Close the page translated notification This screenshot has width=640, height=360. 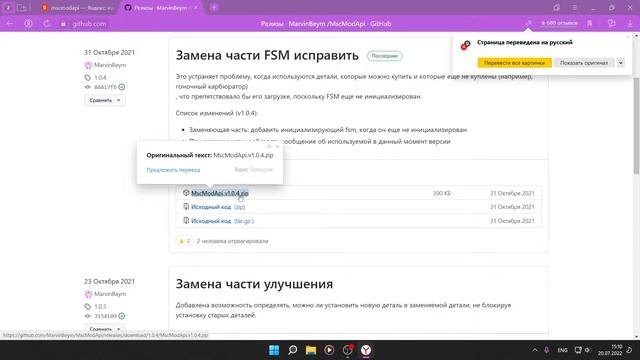[x=628, y=37]
